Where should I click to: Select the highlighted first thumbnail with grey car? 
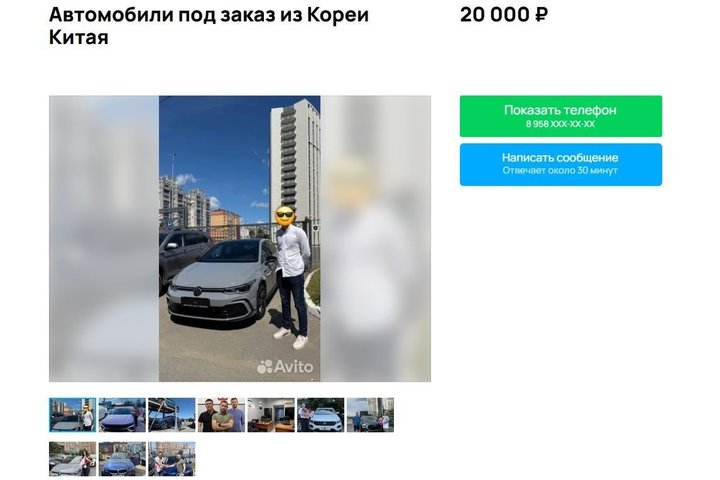(x=73, y=415)
